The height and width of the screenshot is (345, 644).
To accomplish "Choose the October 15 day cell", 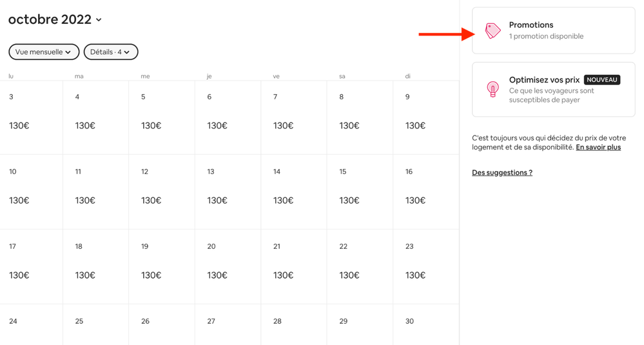I will click(x=360, y=192).
